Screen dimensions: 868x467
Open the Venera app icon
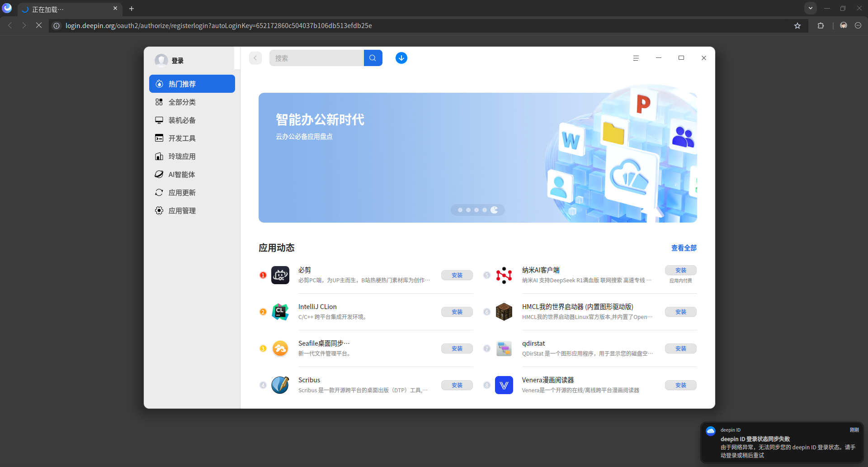[x=504, y=385]
